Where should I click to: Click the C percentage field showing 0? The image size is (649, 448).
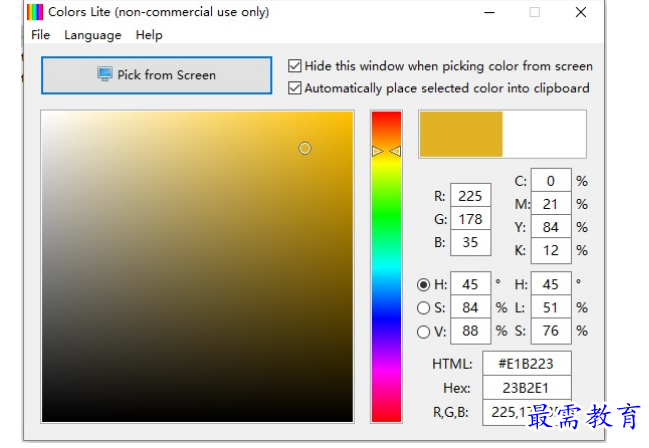(551, 181)
